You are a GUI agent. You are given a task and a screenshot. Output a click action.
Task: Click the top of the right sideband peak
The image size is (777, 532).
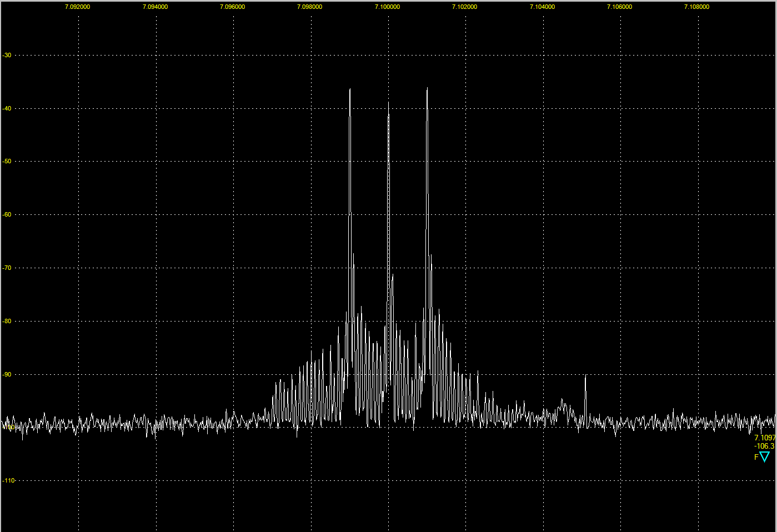click(427, 88)
